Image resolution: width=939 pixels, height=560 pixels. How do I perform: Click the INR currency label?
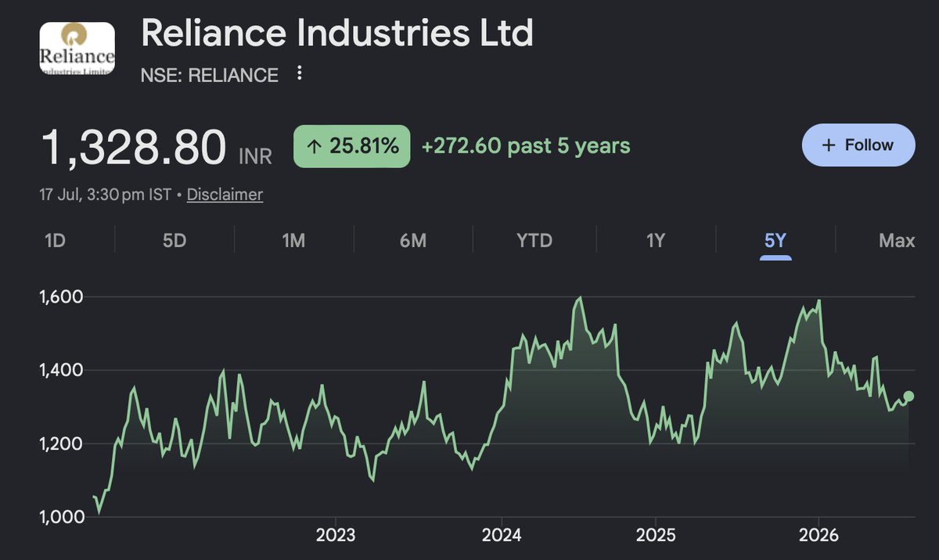255,156
